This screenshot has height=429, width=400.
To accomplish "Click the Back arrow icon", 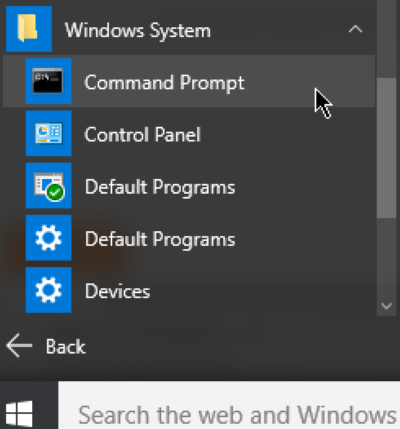I will tap(19, 346).
